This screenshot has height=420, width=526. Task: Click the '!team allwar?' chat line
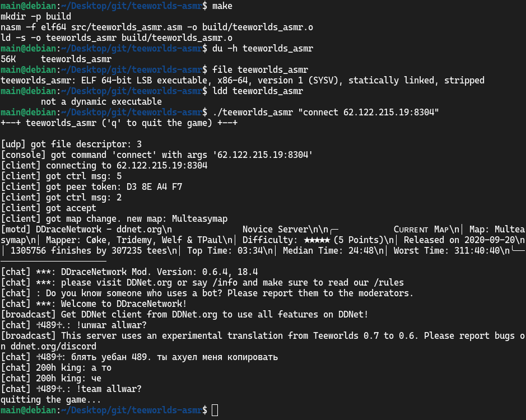71,389
